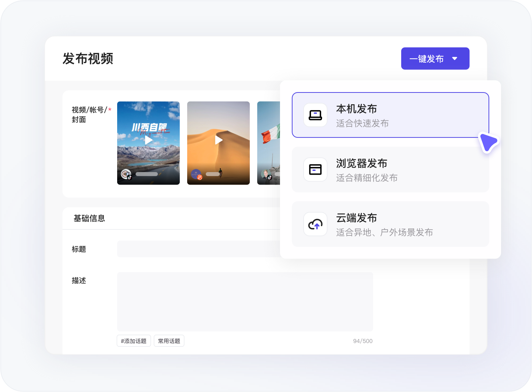The width and height of the screenshot is (532, 392).
Task: Click the 视频/帐号/封面 field label
Action: pyautogui.click(x=89, y=115)
